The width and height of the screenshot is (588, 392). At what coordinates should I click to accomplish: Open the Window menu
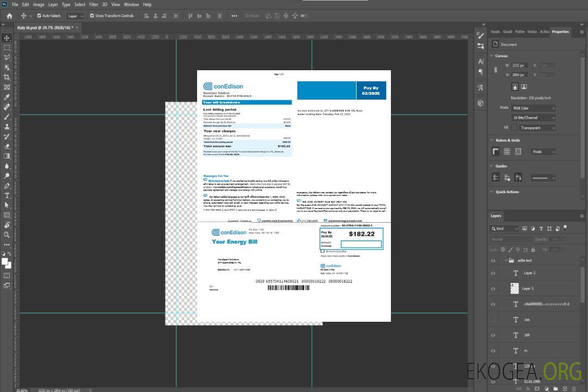[131, 4]
